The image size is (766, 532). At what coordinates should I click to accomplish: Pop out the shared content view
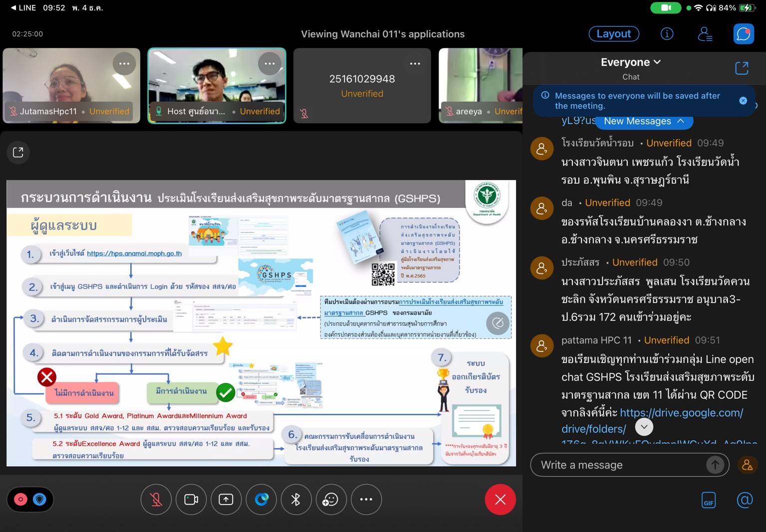tap(18, 152)
